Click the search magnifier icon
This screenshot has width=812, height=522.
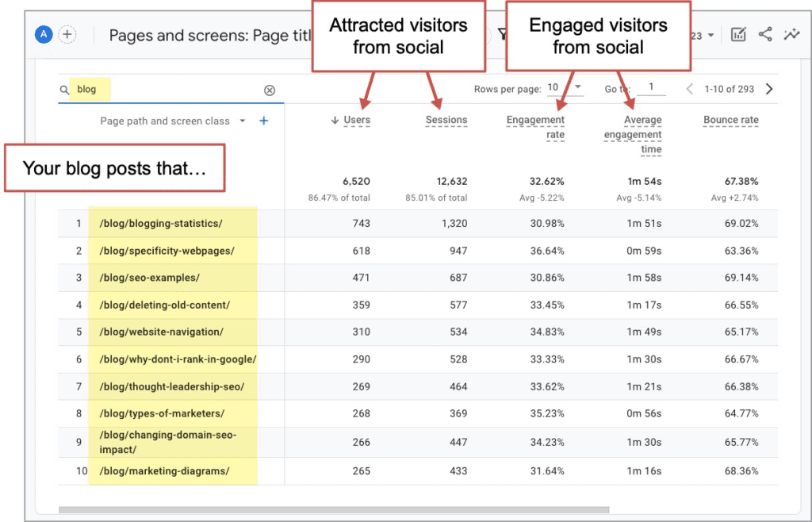click(64, 90)
